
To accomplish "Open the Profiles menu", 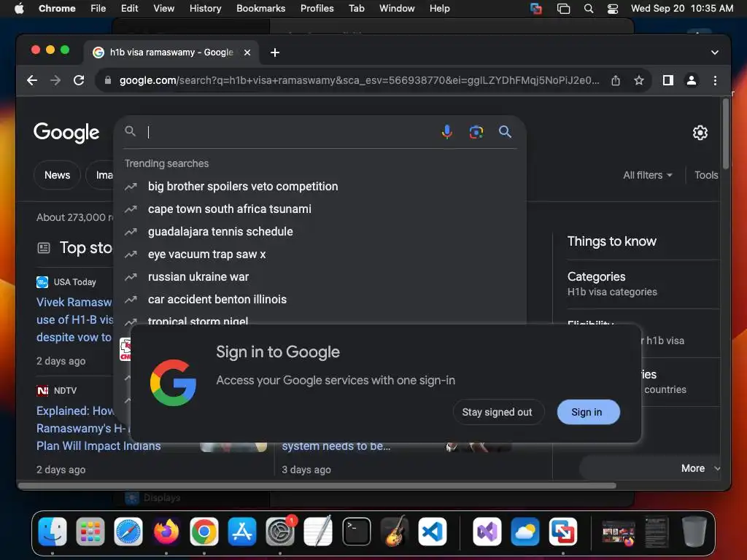I will coord(317,9).
